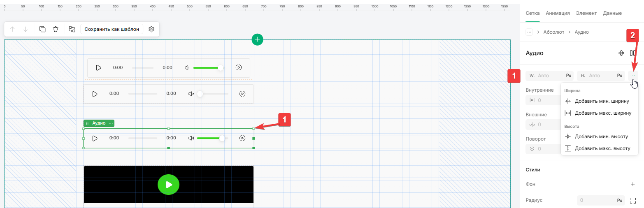This screenshot has height=208, width=644.
Task: Expand the breadcrumb ellipsis in properties panel
Action: coord(529,32)
